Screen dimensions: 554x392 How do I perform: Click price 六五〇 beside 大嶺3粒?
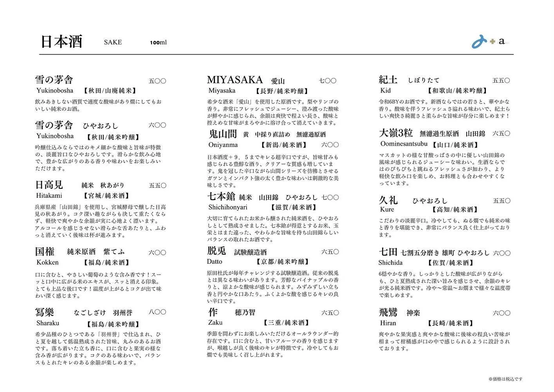pyautogui.click(x=501, y=134)
